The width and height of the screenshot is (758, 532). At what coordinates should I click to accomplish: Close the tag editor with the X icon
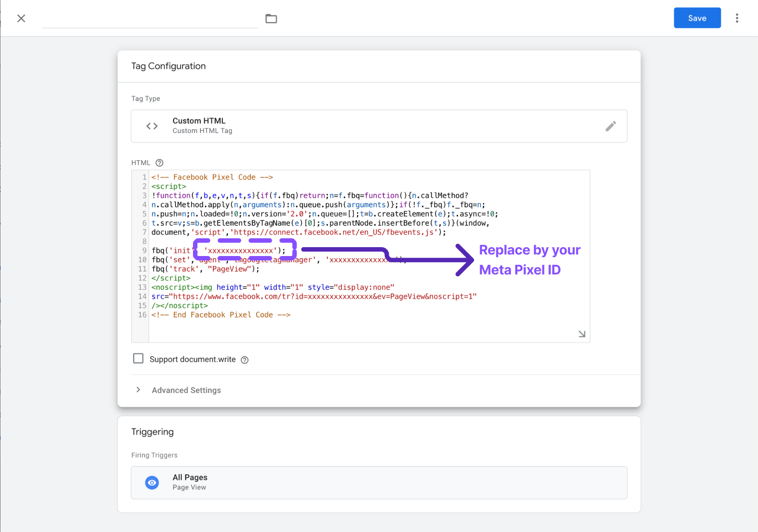pos(21,18)
